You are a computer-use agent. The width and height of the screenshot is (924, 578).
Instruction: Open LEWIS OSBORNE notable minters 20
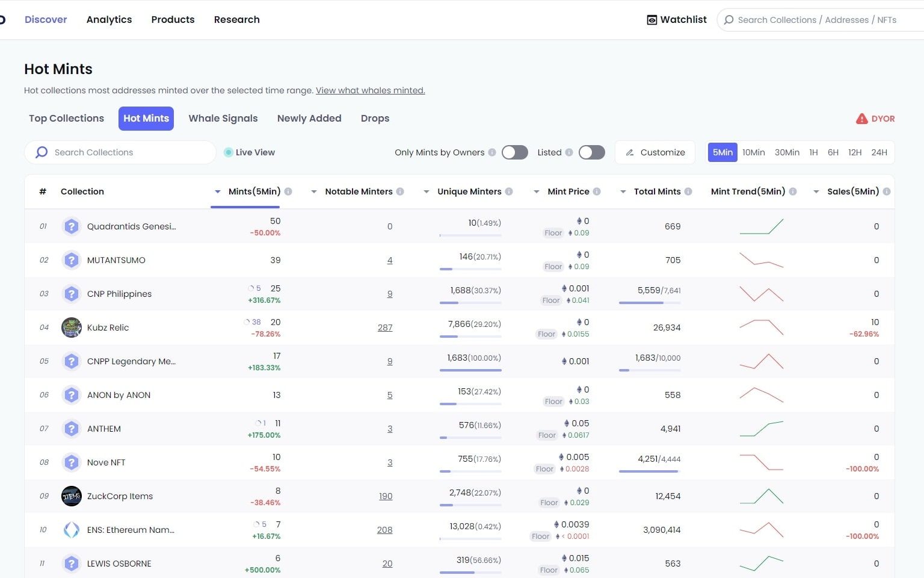tap(387, 564)
